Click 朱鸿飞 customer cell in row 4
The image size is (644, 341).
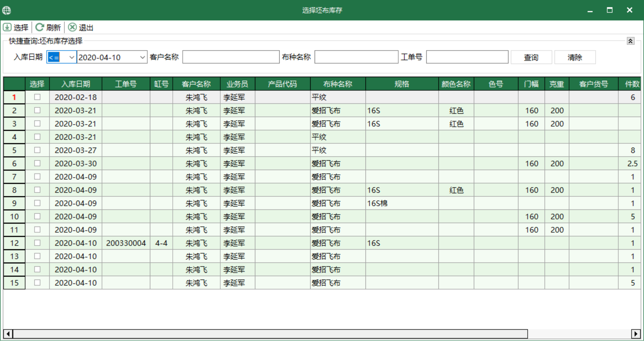[196, 137]
